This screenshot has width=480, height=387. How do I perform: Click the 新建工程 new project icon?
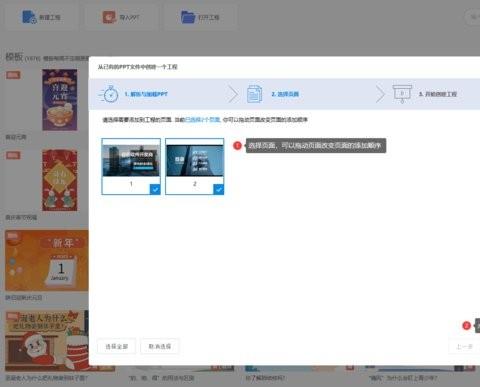pos(29,17)
